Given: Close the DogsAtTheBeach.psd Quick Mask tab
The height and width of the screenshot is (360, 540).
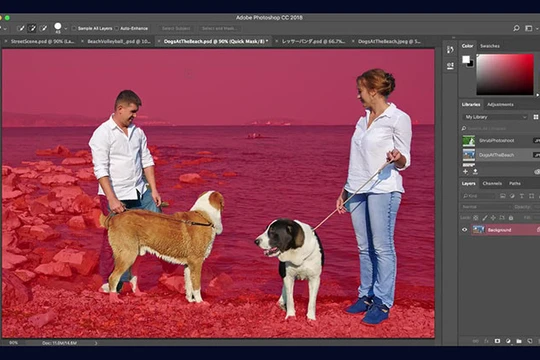Looking at the screenshot, I should click(159, 41).
